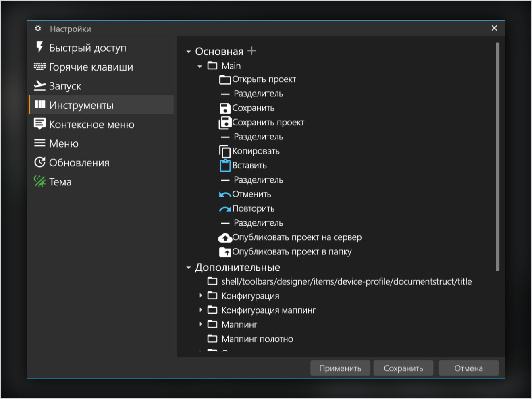
Task: Collapse the Main folder node
Action: [199, 66]
